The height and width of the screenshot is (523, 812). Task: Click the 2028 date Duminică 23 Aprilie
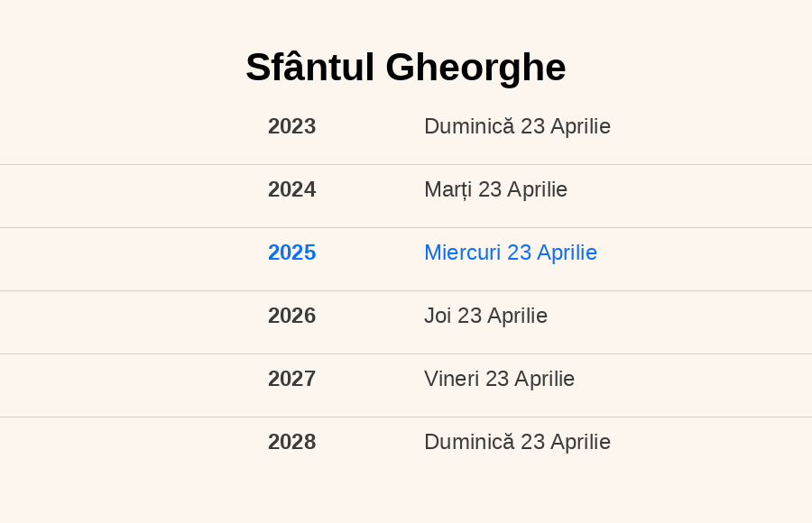517,442
